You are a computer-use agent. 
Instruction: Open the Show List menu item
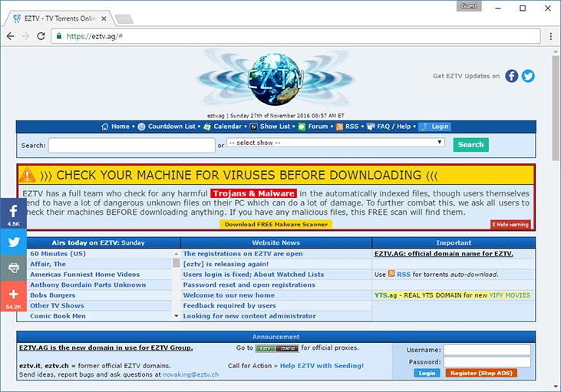(x=270, y=127)
